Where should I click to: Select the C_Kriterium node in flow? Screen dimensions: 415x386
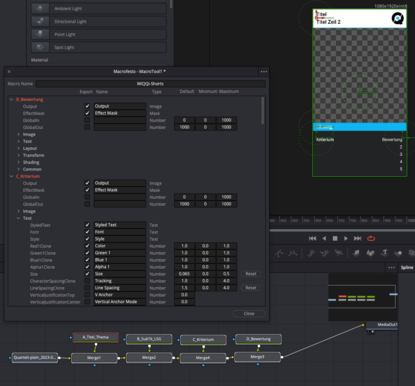click(203, 340)
